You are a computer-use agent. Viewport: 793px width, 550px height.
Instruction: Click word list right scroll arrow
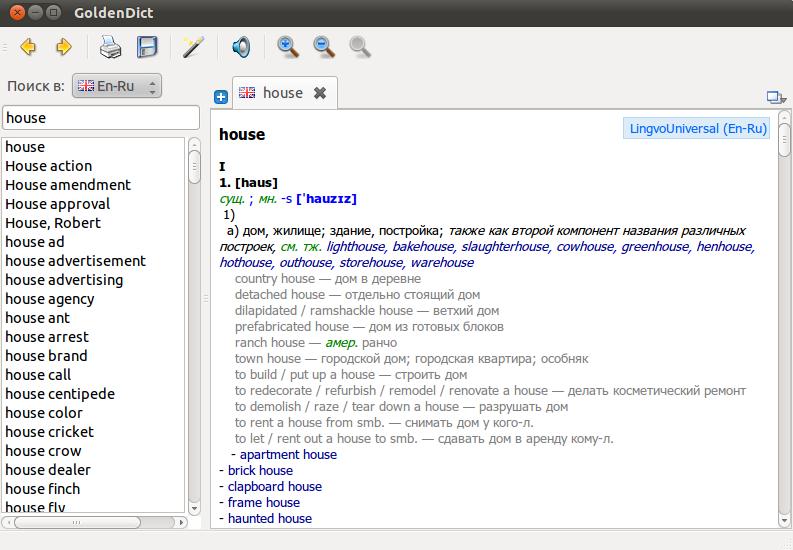coord(181,522)
